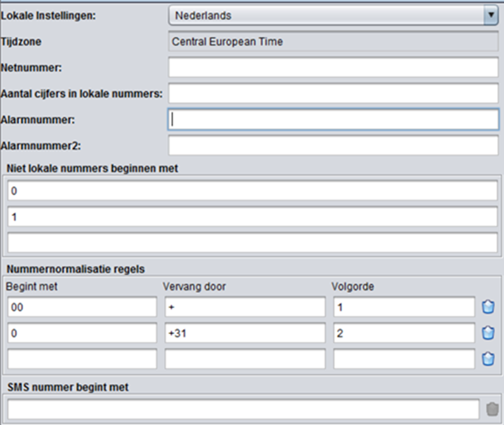Delete the normalisation rule replacing 0 with +31
This screenshot has width=504, height=425.
pos(489,333)
